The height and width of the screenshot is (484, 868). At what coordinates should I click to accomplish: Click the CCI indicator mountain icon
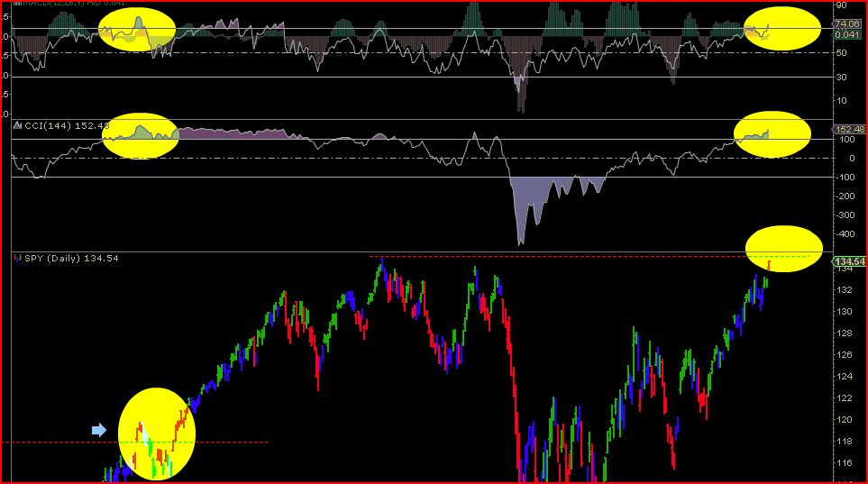(x=18, y=125)
